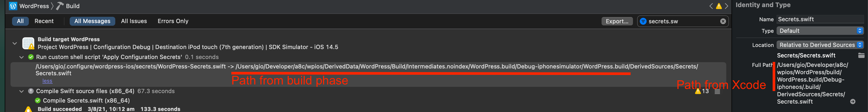Screen dimensions: 868x112
Task: Click the filter icon in search field
Action: pos(643,21)
